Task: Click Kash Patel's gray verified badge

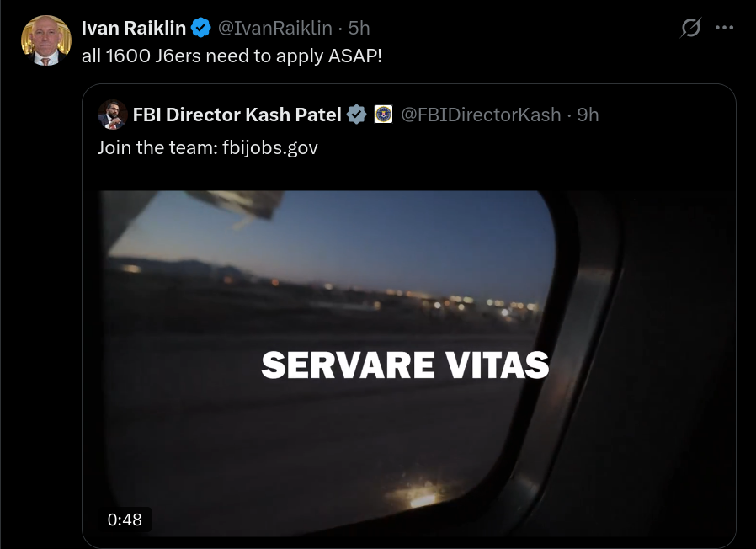Action: (357, 115)
